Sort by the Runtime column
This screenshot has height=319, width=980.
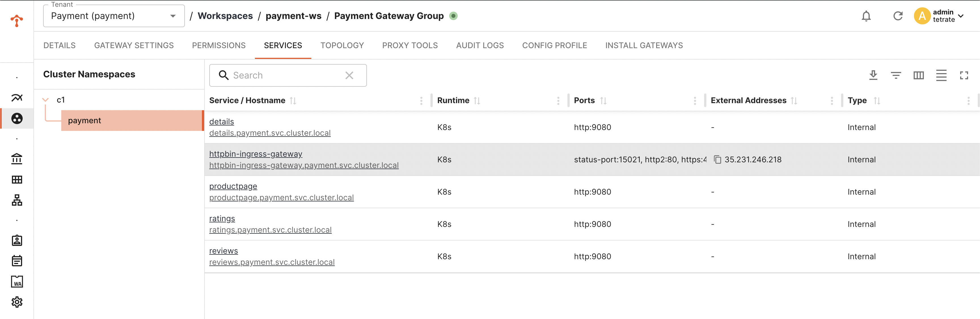(x=477, y=101)
